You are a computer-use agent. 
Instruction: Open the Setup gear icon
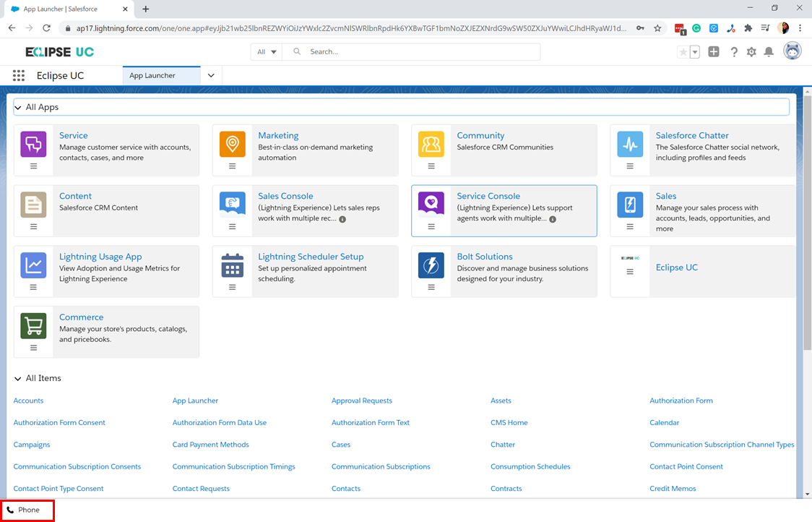pyautogui.click(x=751, y=52)
